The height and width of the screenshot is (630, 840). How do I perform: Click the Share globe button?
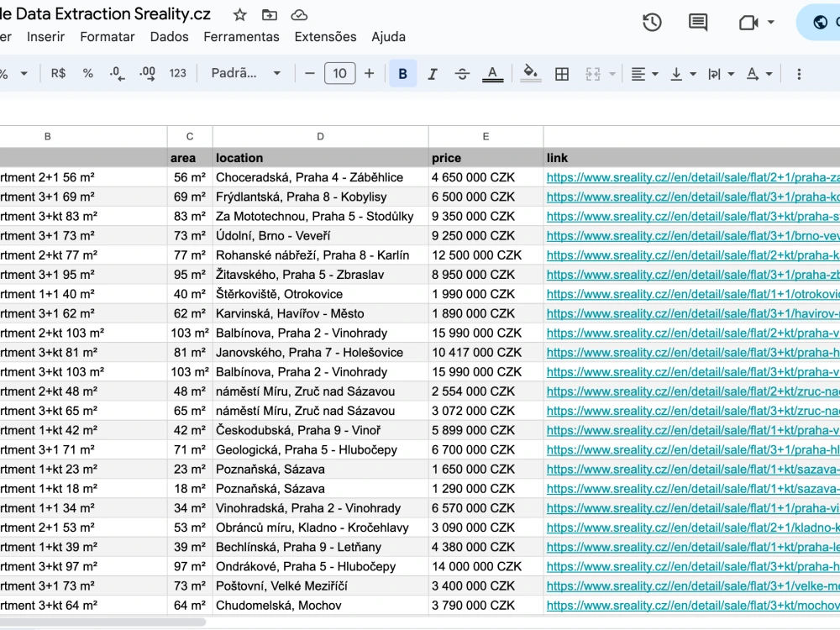pyautogui.click(x=820, y=23)
